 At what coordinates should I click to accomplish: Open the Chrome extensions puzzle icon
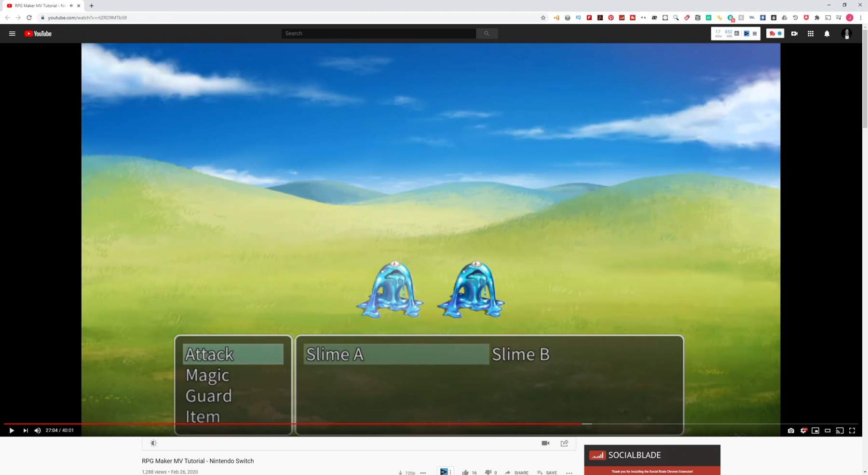(x=817, y=18)
